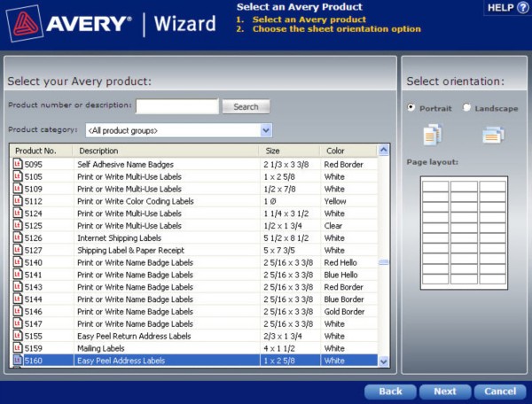The width and height of the screenshot is (532, 404).
Task: Click the 'Yellow' color cell
Action: coord(335,201)
